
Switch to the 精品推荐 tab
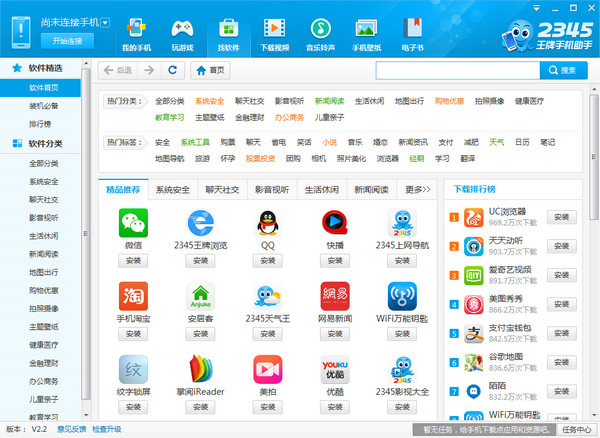pos(123,189)
